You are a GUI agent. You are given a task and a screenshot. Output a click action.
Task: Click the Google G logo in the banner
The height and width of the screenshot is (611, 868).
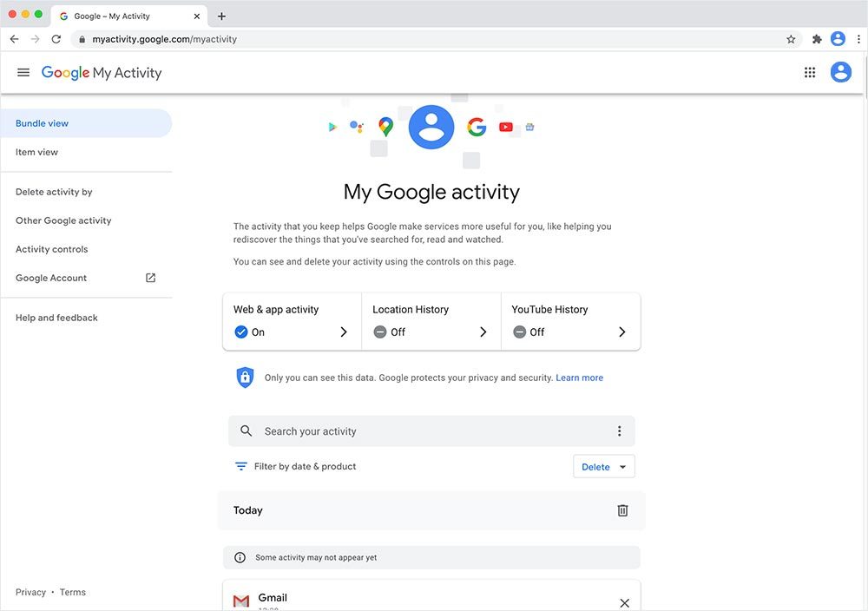pyautogui.click(x=477, y=127)
